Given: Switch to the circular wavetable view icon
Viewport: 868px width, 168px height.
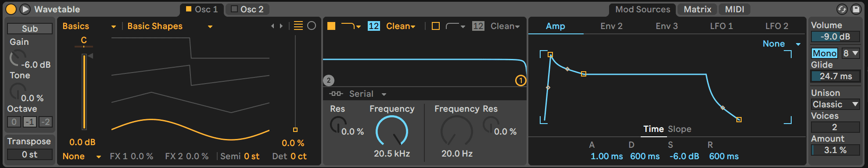Looking at the screenshot, I should [x=312, y=26].
